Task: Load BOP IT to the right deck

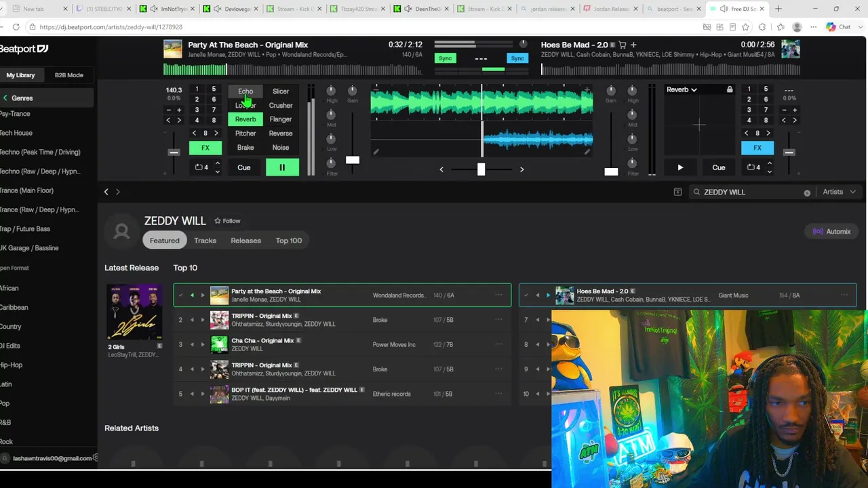Action: click(202, 394)
